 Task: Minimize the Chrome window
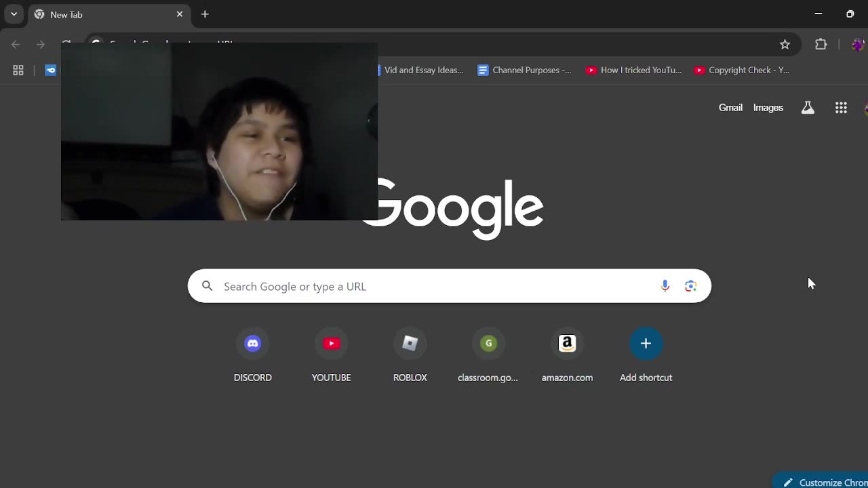(x=818, y=14)
